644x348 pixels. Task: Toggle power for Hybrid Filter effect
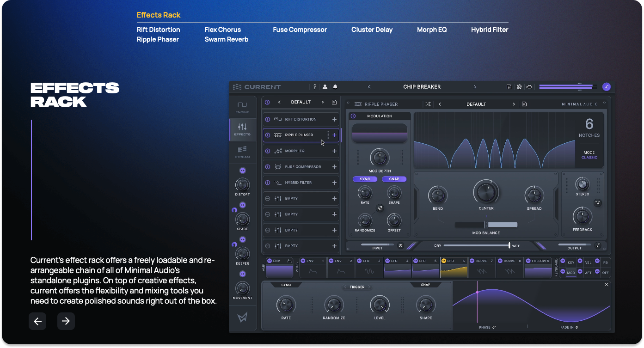click(x=268, y=183)
